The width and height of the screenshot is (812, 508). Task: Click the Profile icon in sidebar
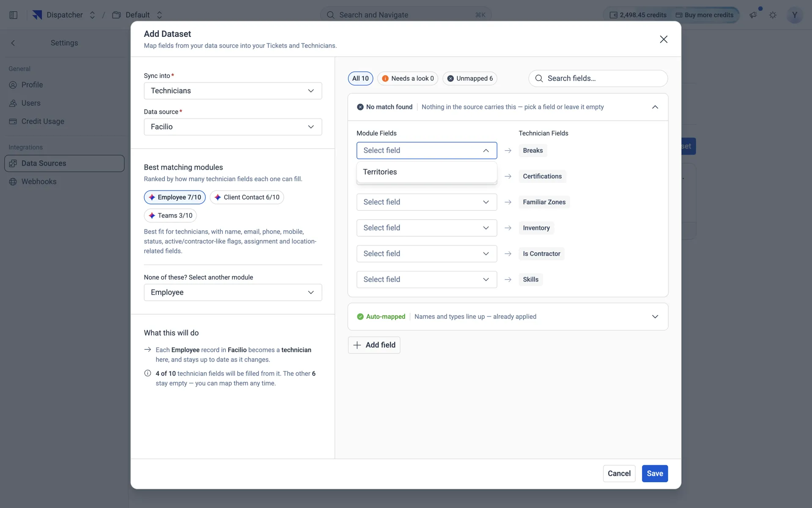coord(13,85)
